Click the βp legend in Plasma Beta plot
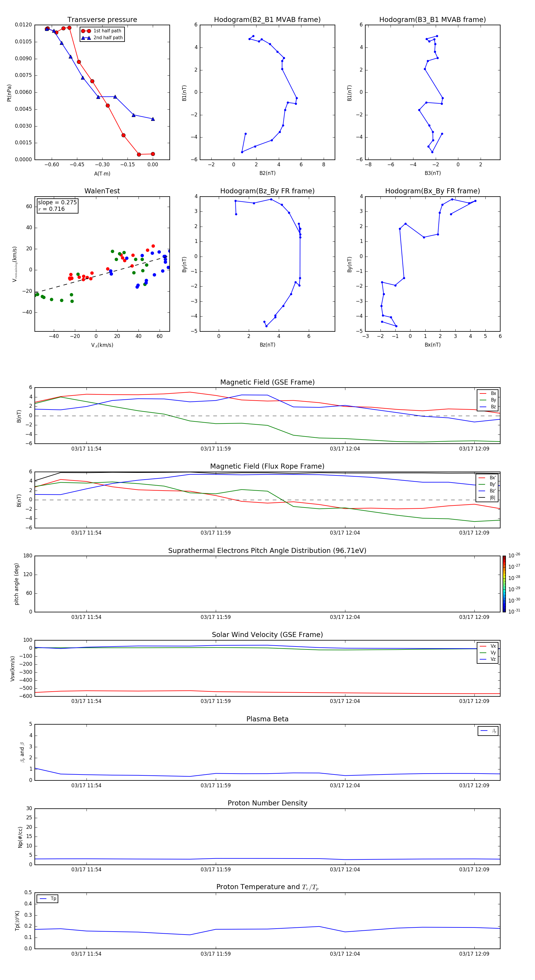 pos(488,731)
